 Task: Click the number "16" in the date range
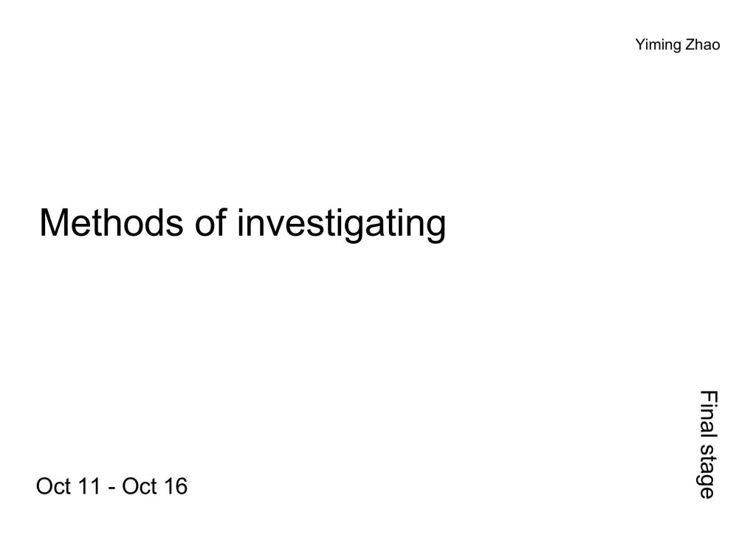176,486
